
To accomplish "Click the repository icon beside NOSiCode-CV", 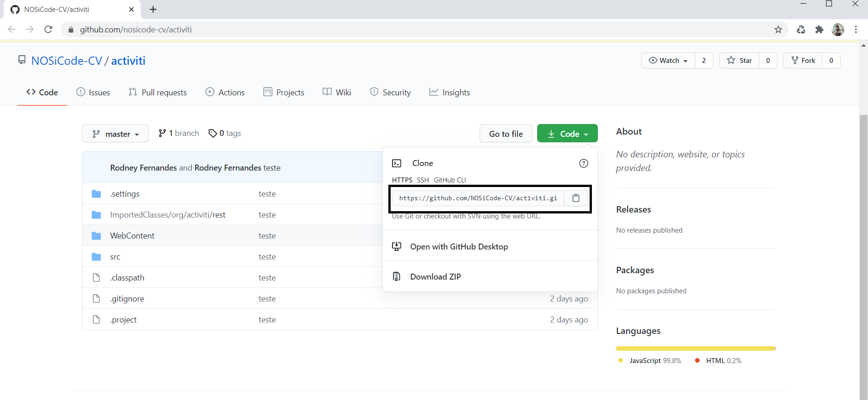I will click(22, 60).
